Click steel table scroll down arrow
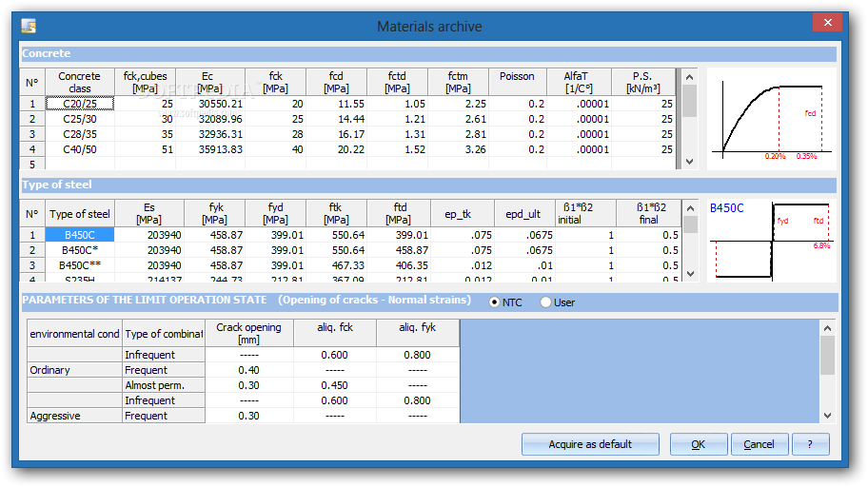 690,273
